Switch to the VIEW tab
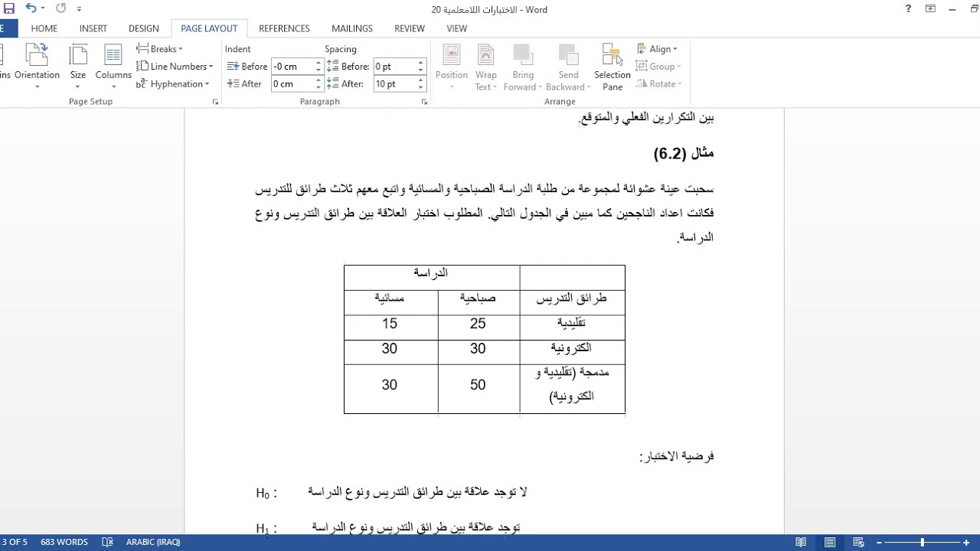The image size is (980, 551). pos(457,28)
